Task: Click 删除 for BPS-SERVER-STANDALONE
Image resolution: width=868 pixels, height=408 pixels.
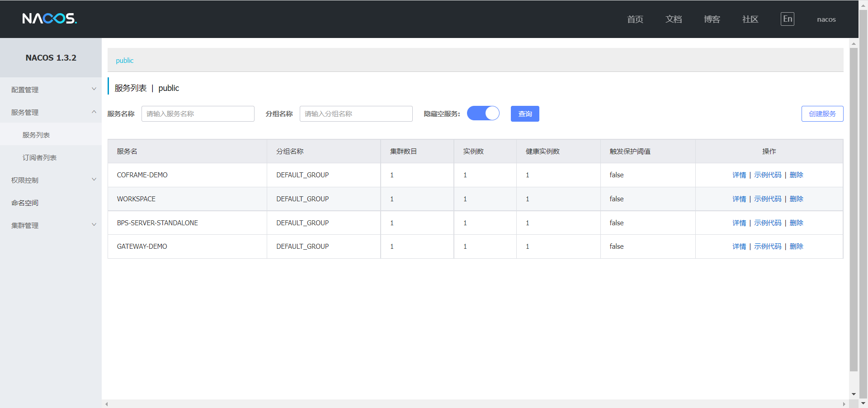Action: coord(797,223)
